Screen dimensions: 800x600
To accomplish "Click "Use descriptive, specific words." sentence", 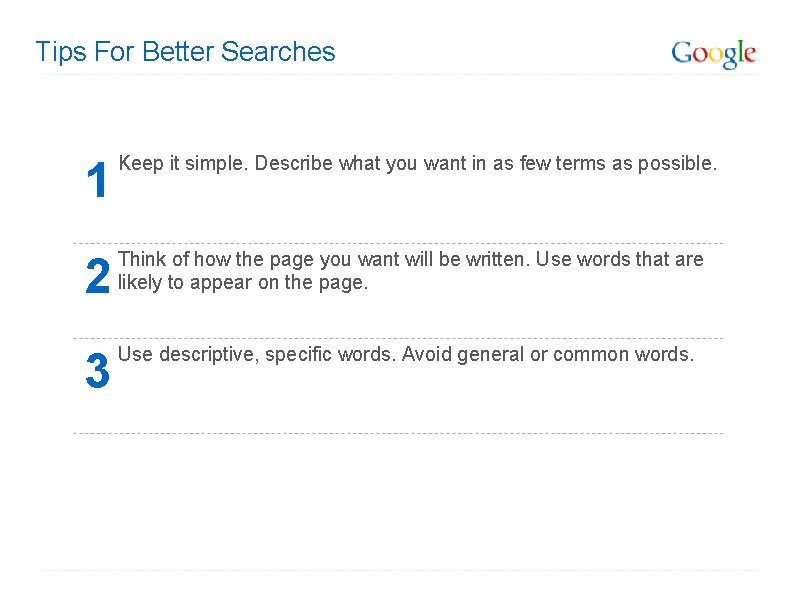I will [x=257, y=354].
